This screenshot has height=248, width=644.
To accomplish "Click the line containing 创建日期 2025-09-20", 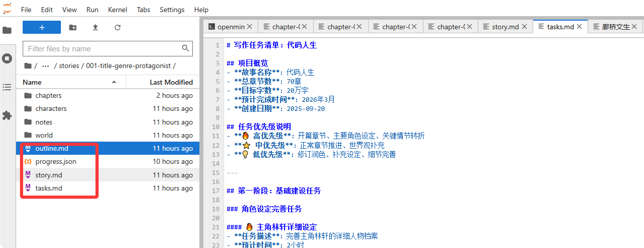I will click(275, 108).
